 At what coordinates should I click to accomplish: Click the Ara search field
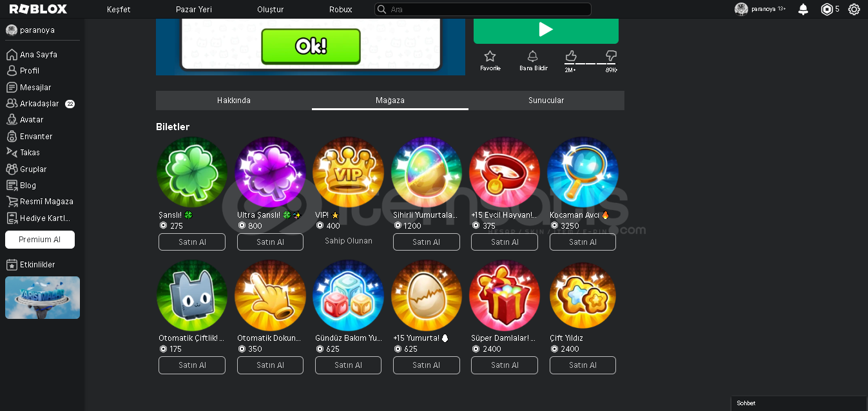click(483, 9)
